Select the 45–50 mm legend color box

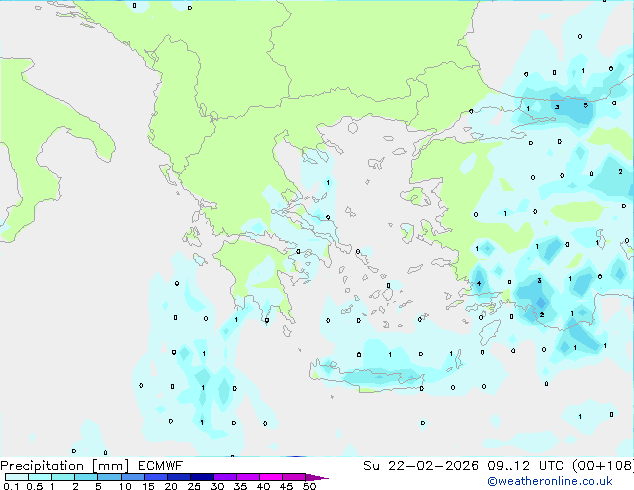point(294,477)
